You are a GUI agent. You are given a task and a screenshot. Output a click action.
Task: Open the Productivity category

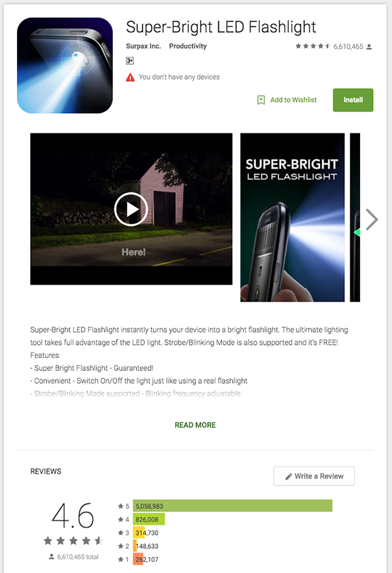coord(188,46)
